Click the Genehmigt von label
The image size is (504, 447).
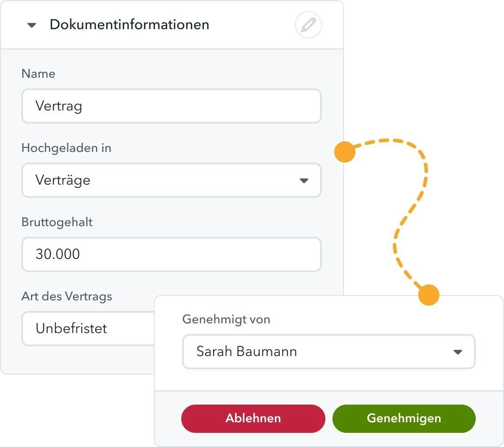pos(226,319)
